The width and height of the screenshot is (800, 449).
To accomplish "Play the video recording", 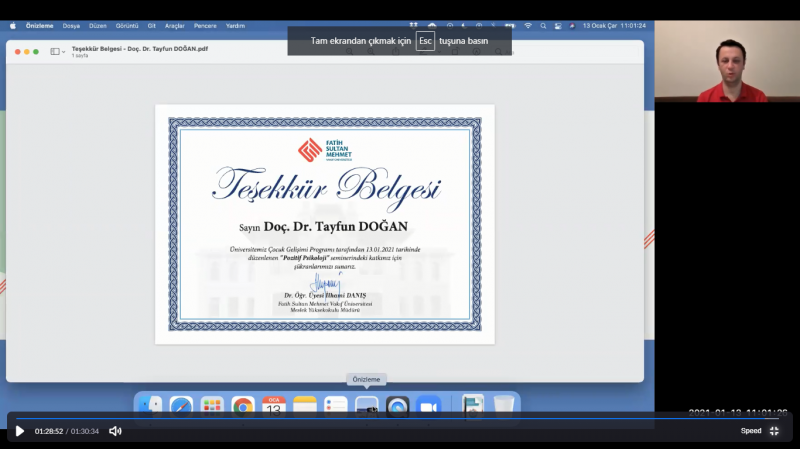I will click(19, 431).
